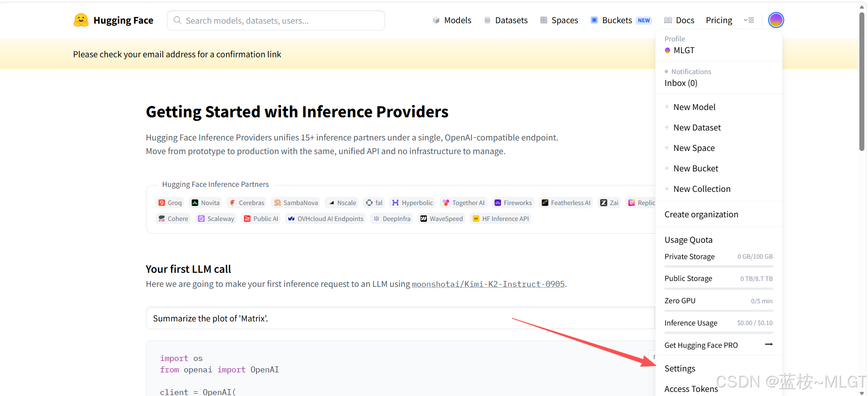Choose Create organization
The image size is (868, 396).
701,215
